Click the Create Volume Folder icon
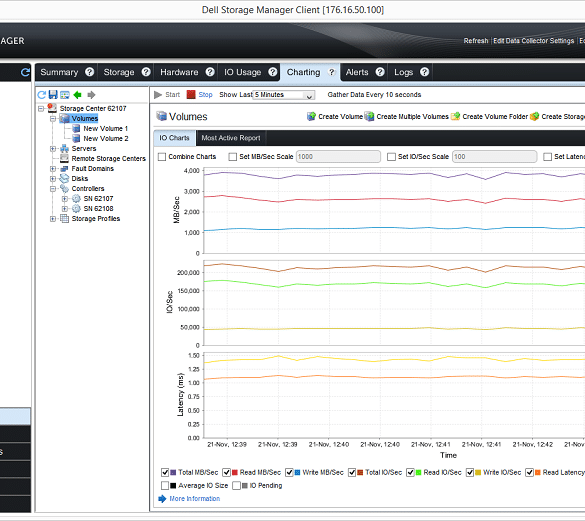 [456, 116]
